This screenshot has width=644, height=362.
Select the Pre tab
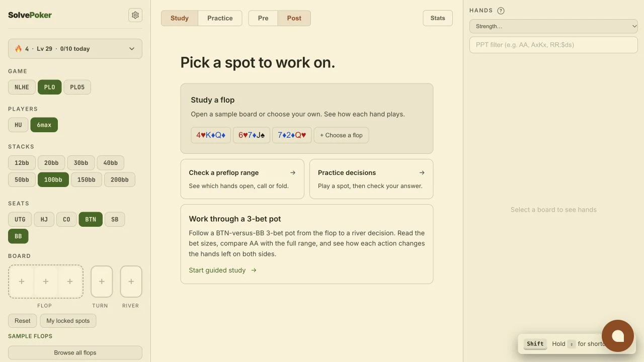(x=263, y=18)
